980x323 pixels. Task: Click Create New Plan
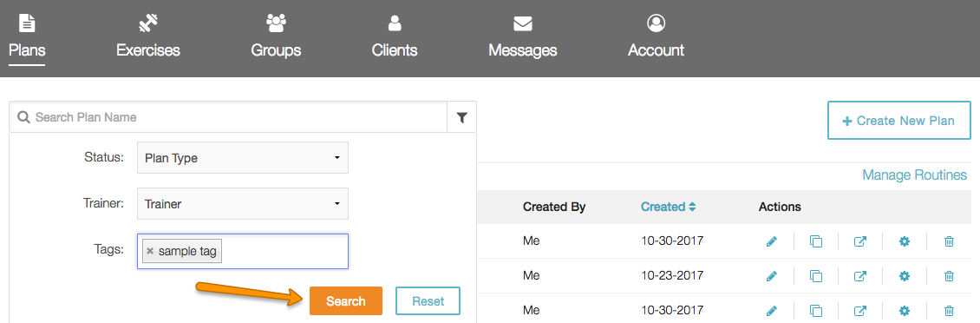point(899,120)
